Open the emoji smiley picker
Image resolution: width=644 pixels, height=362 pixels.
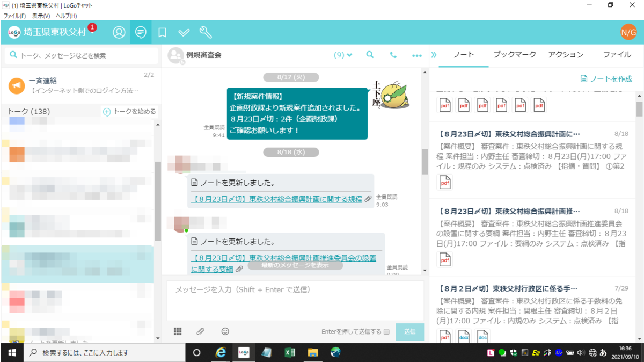[225, 331]
